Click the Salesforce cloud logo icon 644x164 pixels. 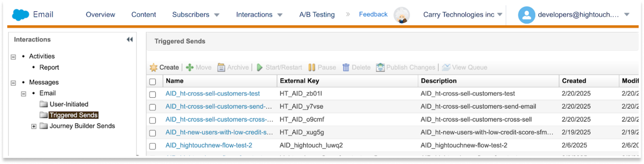tap(20, 15)
